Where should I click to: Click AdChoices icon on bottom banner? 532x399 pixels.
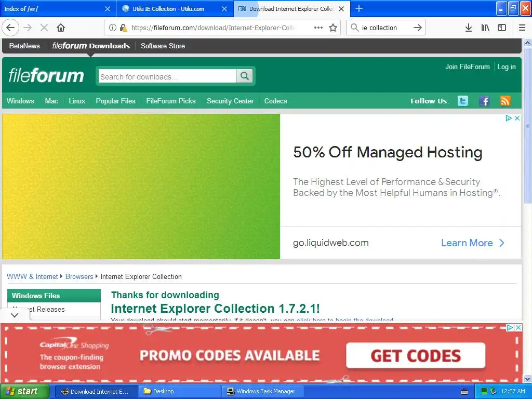pyautogui.click(x=510, y=328)
